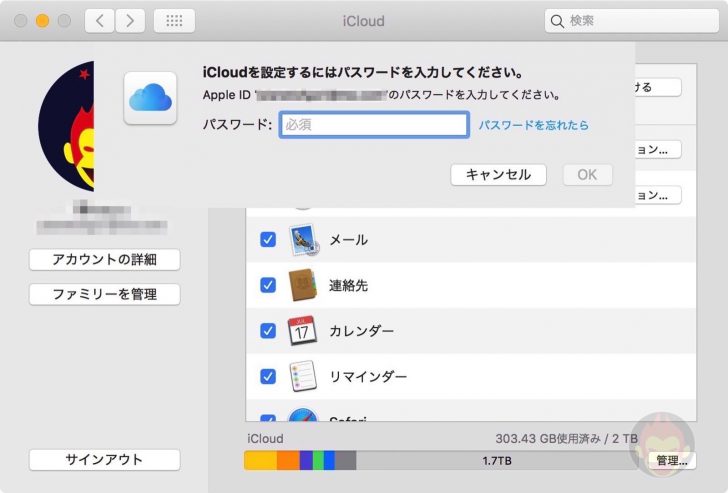Click the password input field
The image size is (728, 493).
click(374, 124)
